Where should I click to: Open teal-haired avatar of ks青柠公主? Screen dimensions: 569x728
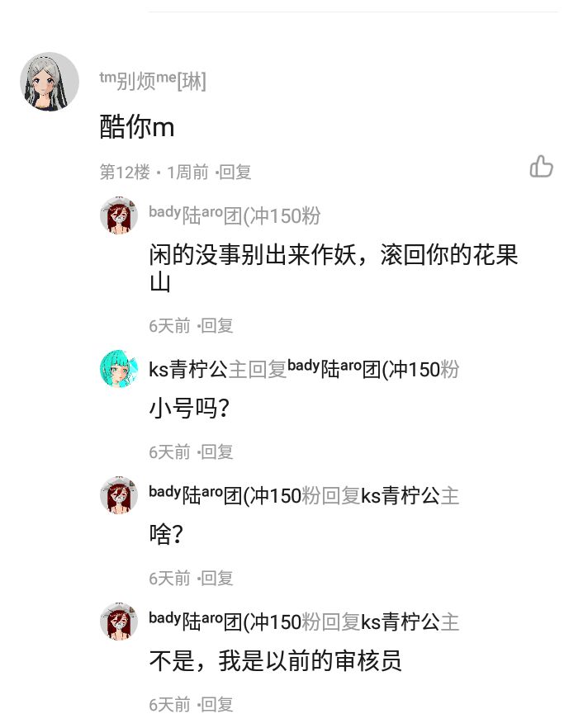(x=119, y=369)
